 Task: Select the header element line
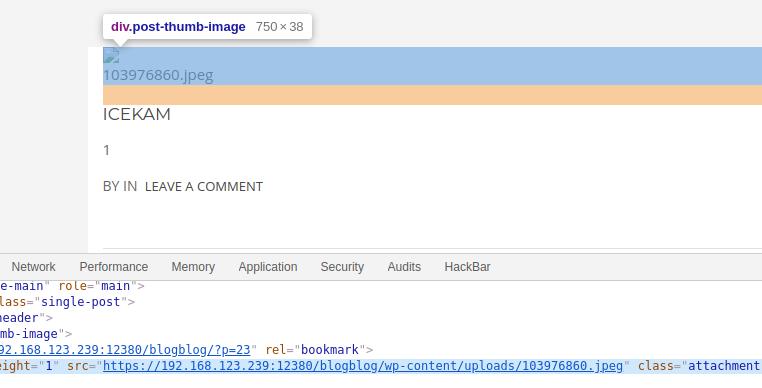click(27, 317)
